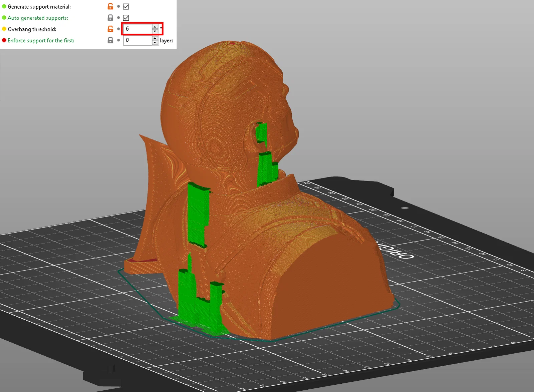The height and width of the screenshot is (392, 534).
Task: Click the orange unlocked padlock for Overhang threshold
Action: coord(110,29)
